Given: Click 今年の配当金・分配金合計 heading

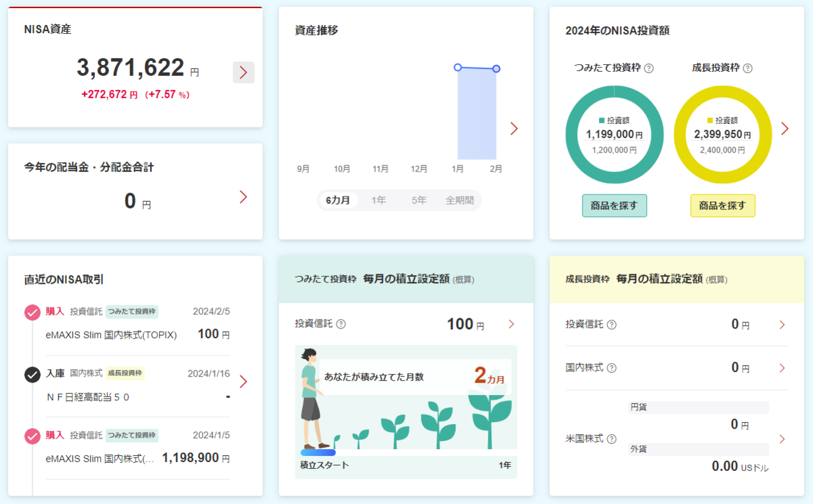Looking at the screenshot, I should 89,167.
